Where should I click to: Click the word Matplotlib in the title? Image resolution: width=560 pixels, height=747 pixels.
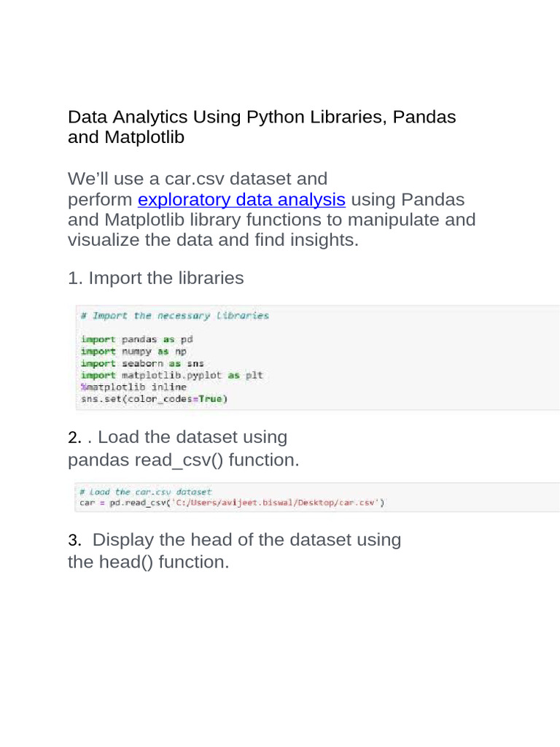143,137
